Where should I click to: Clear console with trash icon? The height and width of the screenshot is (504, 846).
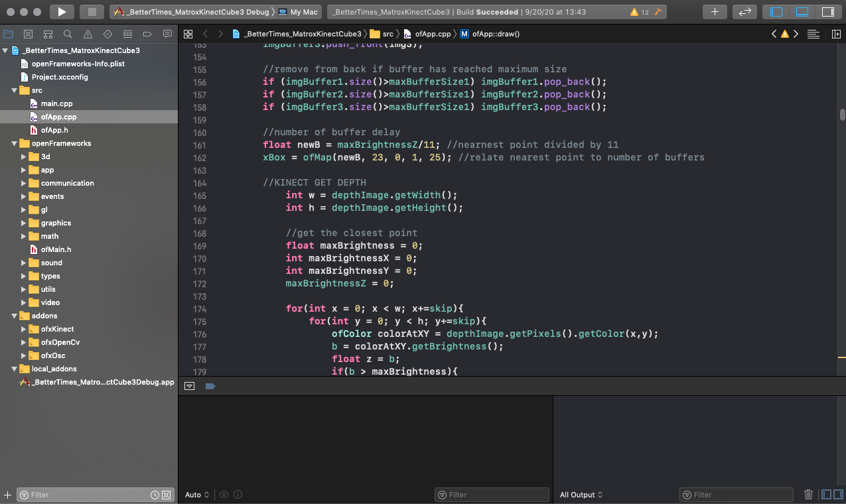[x=808, y=494]
